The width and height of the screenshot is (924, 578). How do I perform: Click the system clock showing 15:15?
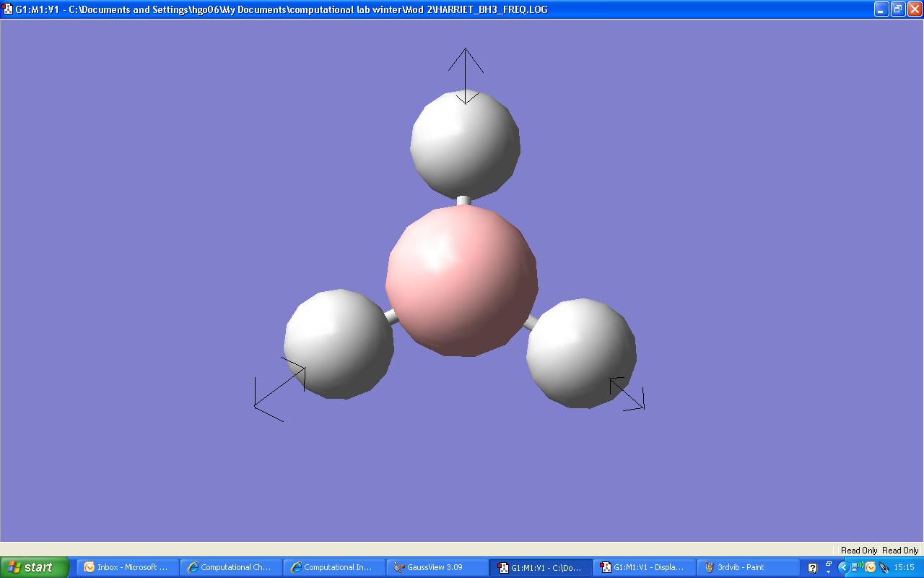coord(904,568)
